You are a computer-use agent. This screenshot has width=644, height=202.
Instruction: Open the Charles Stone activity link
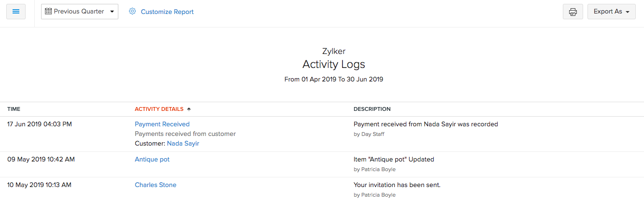156,185
